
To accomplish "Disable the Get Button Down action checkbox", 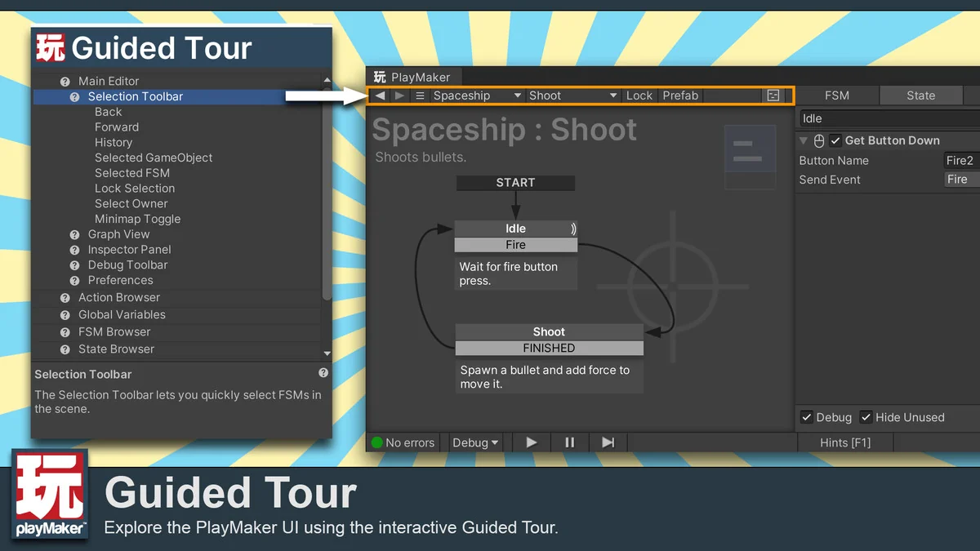I will tap(835, 140).
